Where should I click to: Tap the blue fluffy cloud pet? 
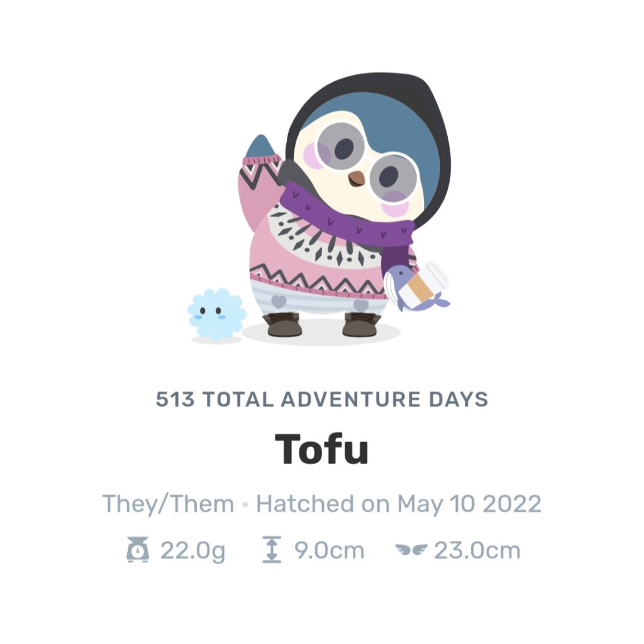point(216,314)
